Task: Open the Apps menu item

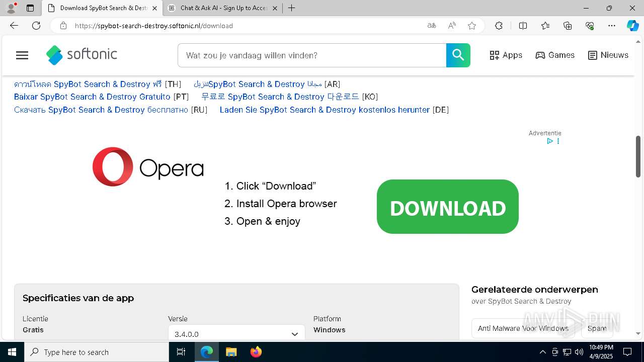Action: click(506, 55)
